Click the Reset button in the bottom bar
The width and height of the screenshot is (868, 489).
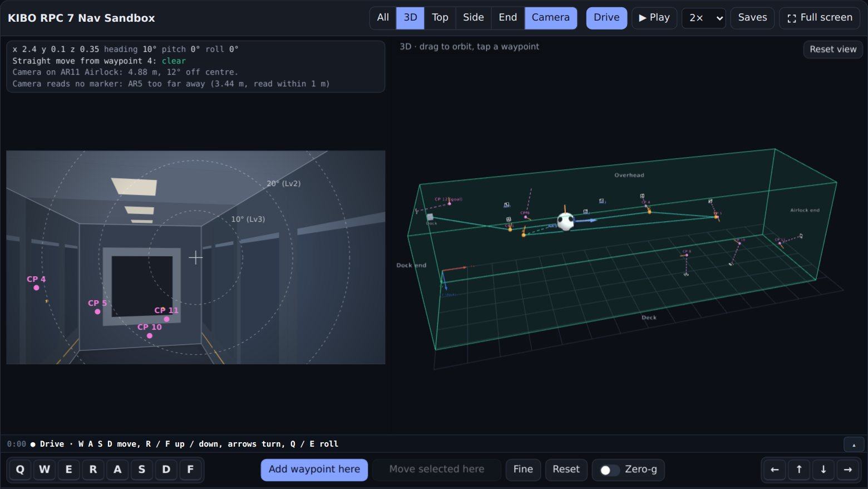click(566, 470)
